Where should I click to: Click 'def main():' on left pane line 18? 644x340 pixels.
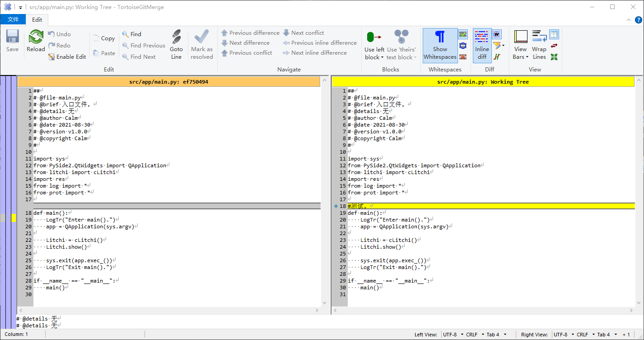click(51, 213)
